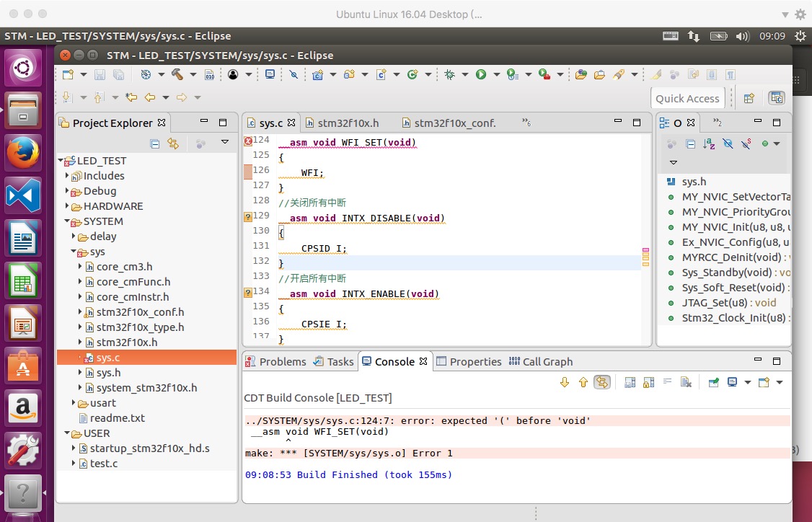Click the hammer Build icon in the toolbar
This screenshot has width=812, height=522.
(x=177, y=74)
